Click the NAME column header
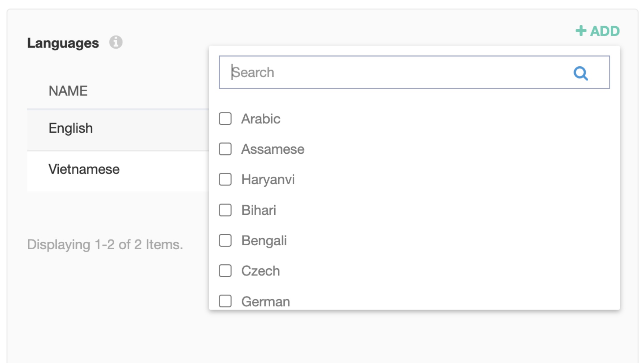Image resolution: width=644 pixels, height=363 pixels. point(68,91)
